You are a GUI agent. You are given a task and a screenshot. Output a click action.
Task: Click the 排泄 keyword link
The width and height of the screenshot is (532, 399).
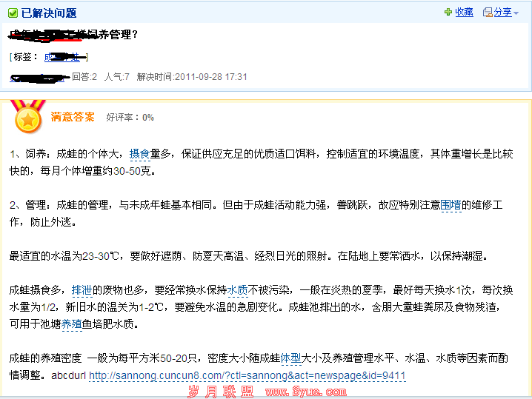coord(82,289)
